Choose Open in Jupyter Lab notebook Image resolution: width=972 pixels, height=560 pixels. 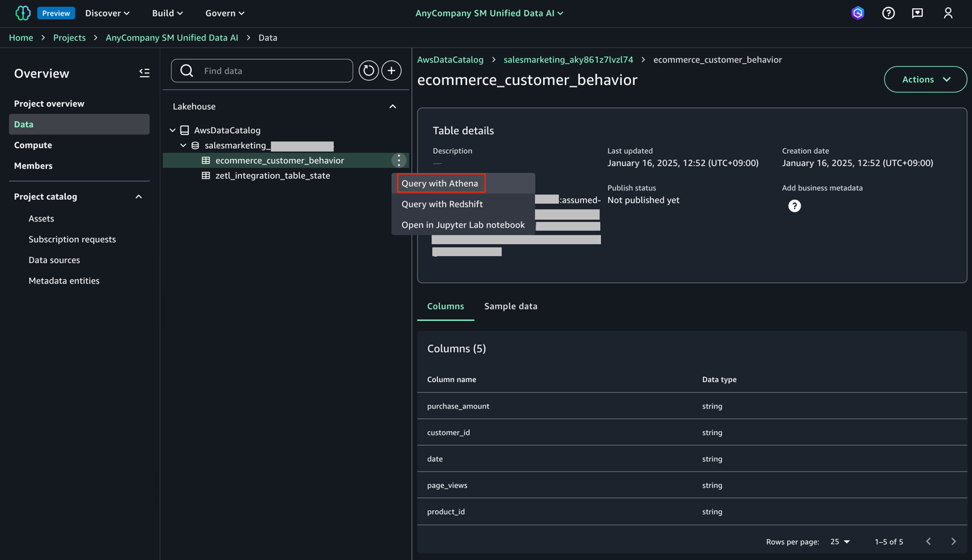point(463,225)
